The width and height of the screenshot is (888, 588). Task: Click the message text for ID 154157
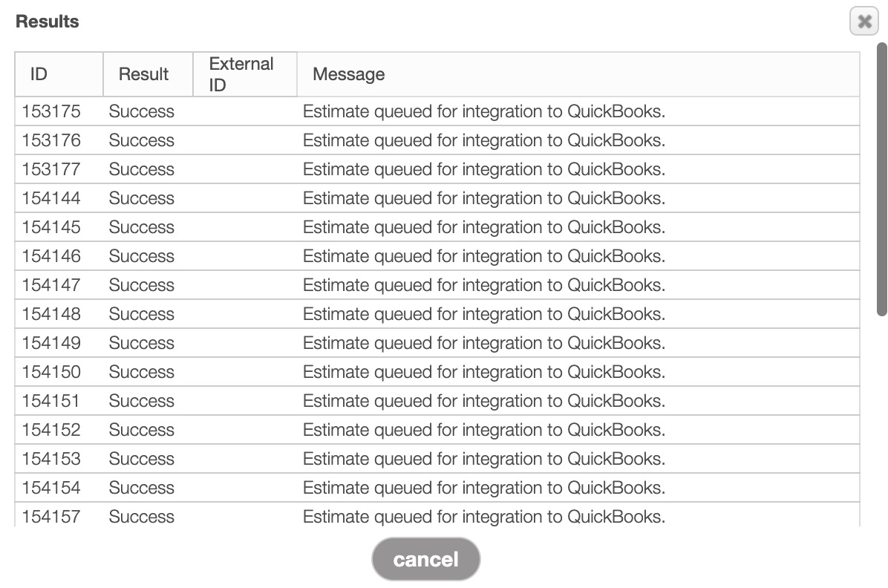point(483,517)
